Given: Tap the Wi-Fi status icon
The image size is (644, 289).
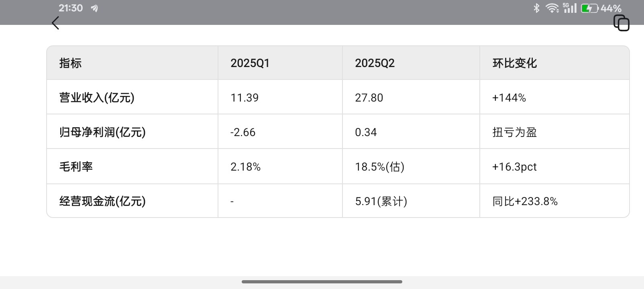Looking at the screenshot, I should pos(552,8).
